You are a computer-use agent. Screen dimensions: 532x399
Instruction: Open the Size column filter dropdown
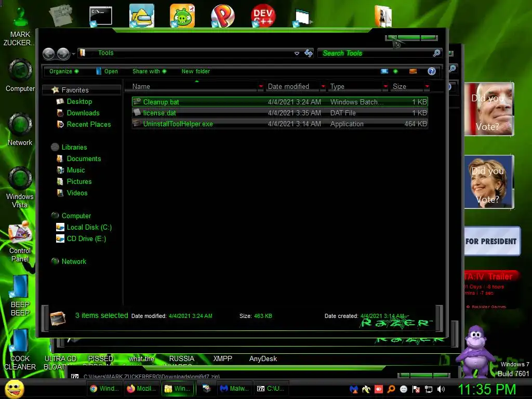point(427,87)
